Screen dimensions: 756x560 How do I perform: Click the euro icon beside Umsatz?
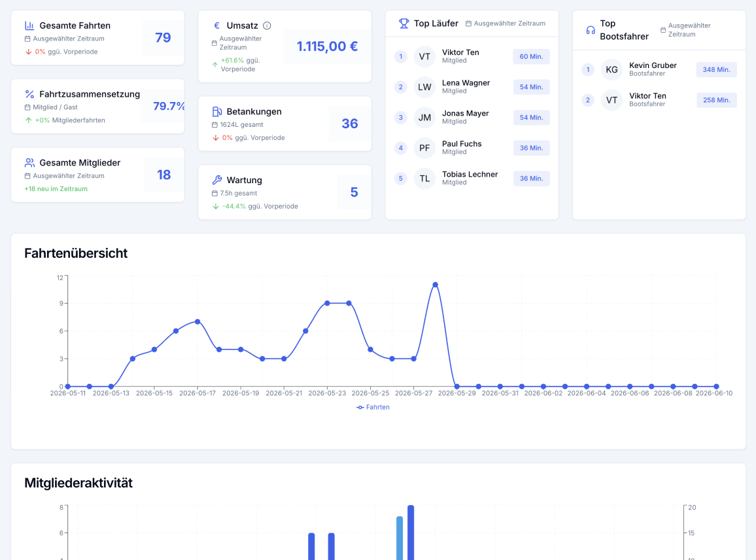coord(216,26)
